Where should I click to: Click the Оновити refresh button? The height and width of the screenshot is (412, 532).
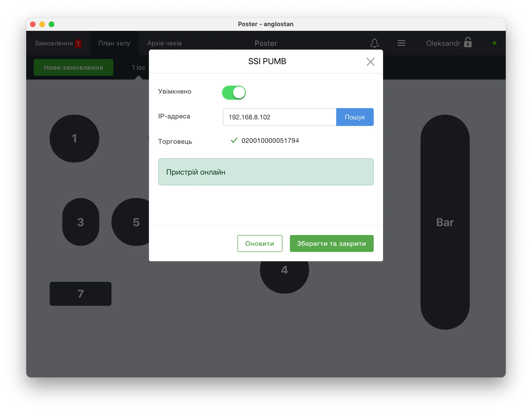260,243
